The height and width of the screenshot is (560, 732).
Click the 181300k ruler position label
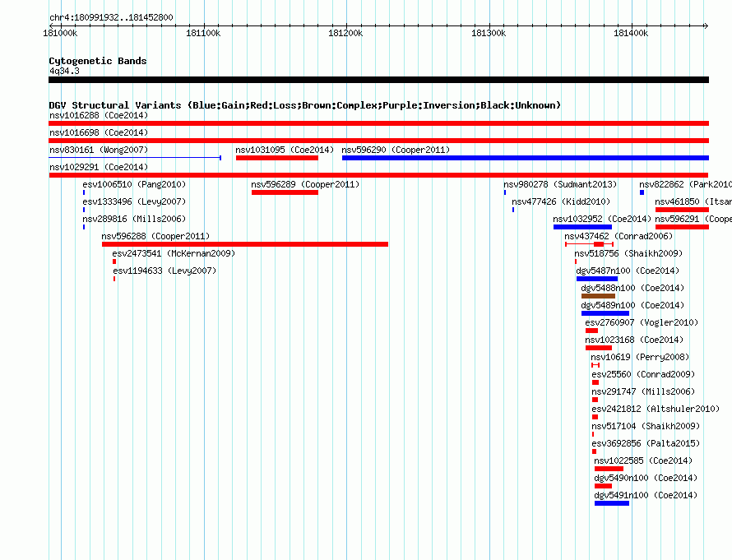pyautogui.click(x=489, y=33)
